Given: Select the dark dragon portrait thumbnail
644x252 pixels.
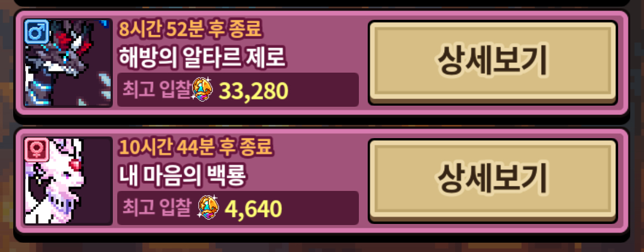Looking at the screenshot, I should coord(68,63).
